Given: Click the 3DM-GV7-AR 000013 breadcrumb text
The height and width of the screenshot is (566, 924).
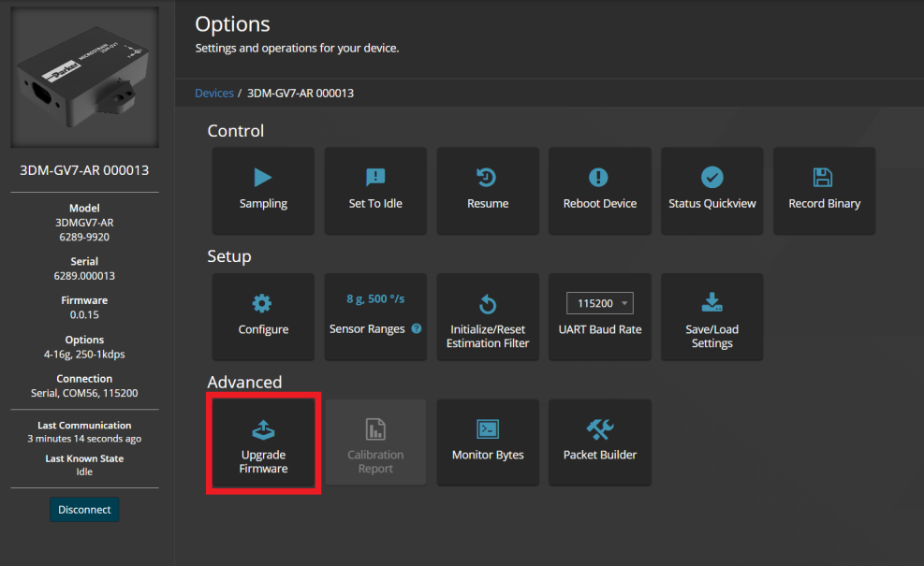Looking at the screenshot, I should click(301, 94).
